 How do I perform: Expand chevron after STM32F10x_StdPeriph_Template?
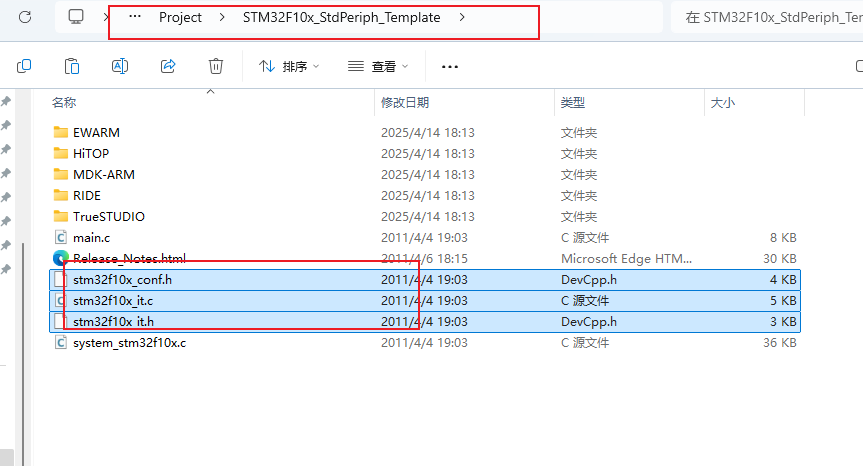point(462,18)
